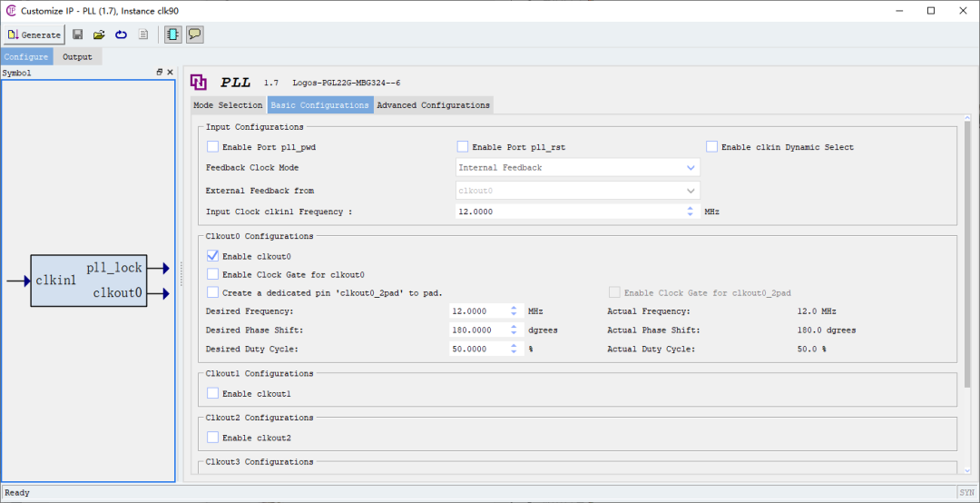Toggle the chip symbol view icon
Image resolution: width=980 pixels, height=503 pixels.
pyautogui.click(x=172, y=35)
